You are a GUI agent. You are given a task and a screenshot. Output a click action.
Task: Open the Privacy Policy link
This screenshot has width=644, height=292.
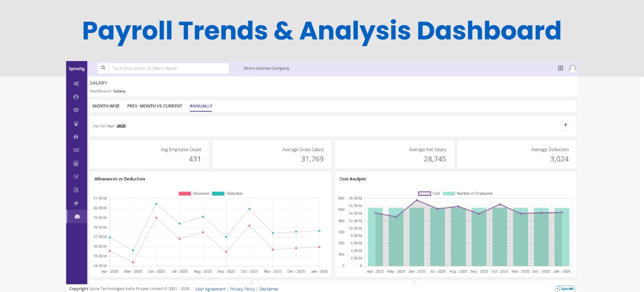click(242, 289)
